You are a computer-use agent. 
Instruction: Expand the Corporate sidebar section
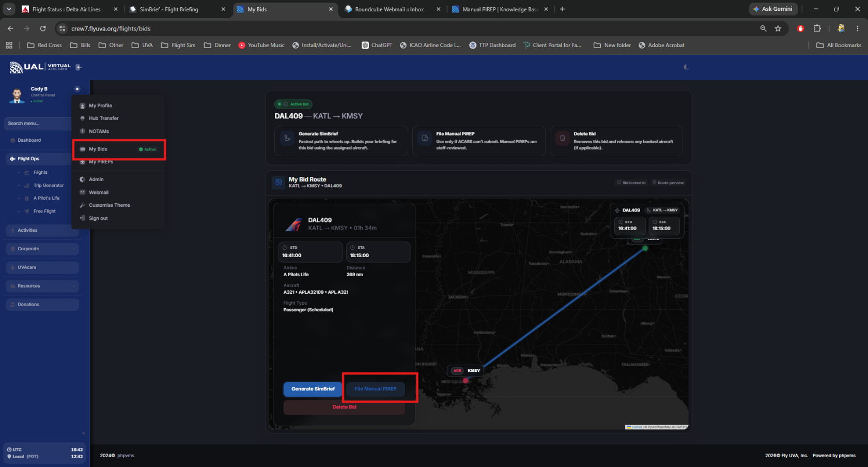coord(42,249)
